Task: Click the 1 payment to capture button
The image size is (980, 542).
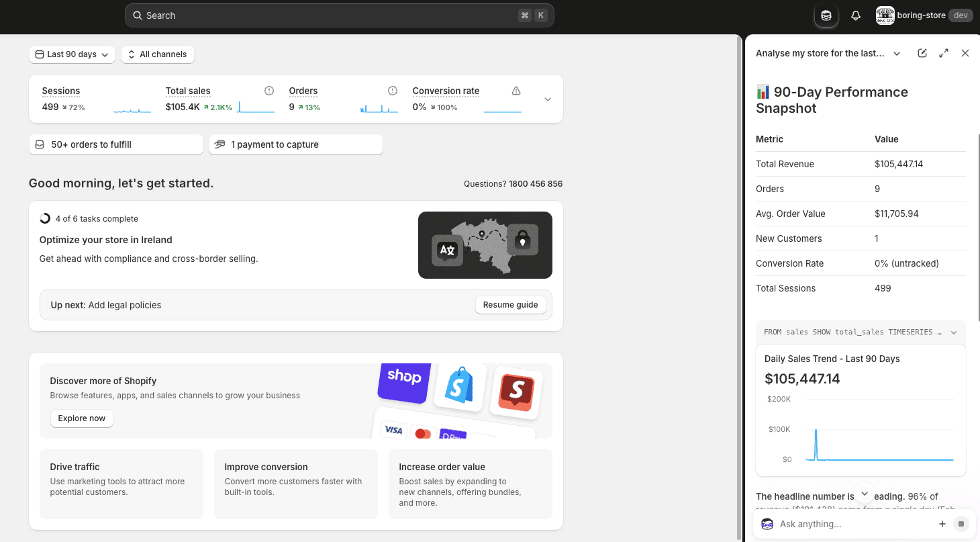Action: pyautogui.click(x=296, y=144)
